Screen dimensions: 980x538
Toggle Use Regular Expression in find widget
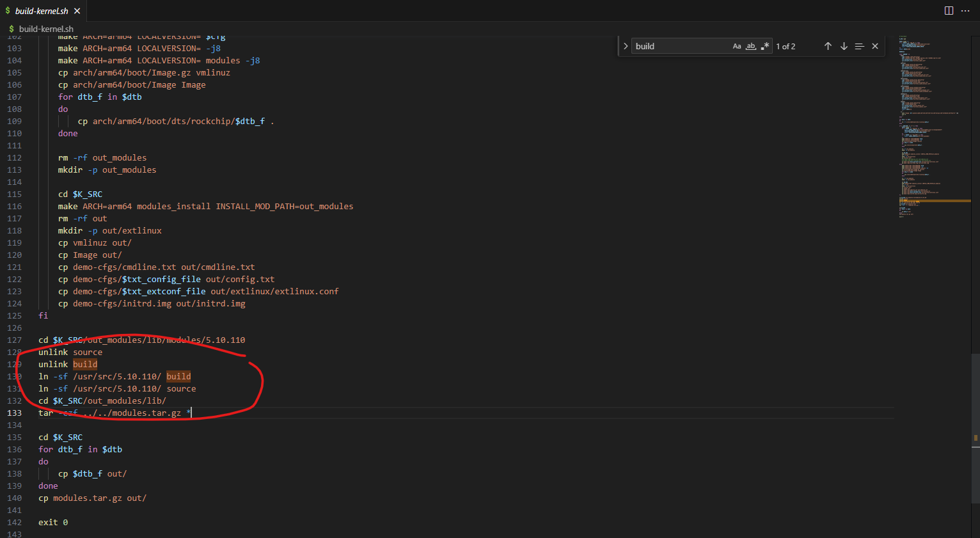pyautogui.click(x=765, y=46)
